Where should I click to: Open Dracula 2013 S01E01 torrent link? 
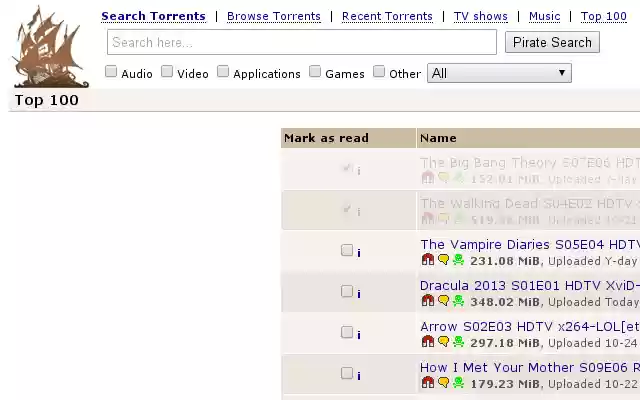(x=530, y=285)
